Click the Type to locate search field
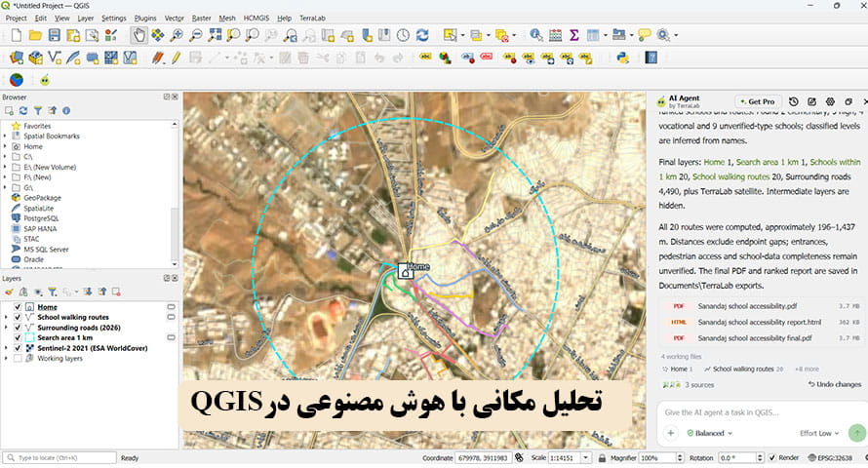This screenshot has width=868, height=468. (x=59, y=458)
